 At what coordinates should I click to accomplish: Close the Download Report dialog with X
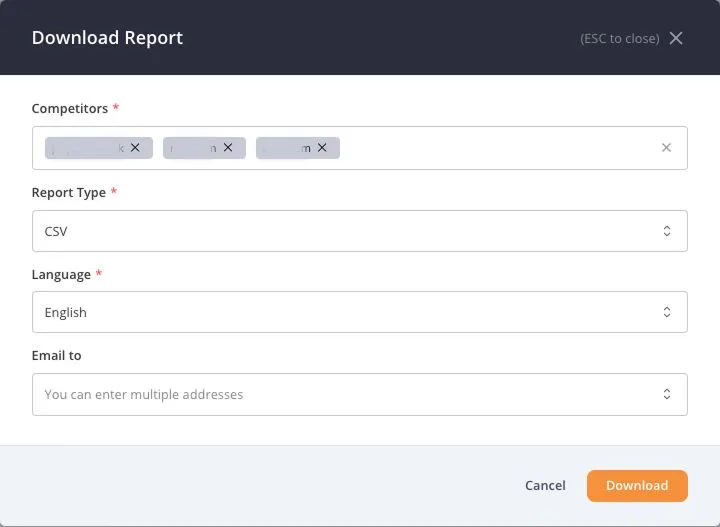pos(676,38)
